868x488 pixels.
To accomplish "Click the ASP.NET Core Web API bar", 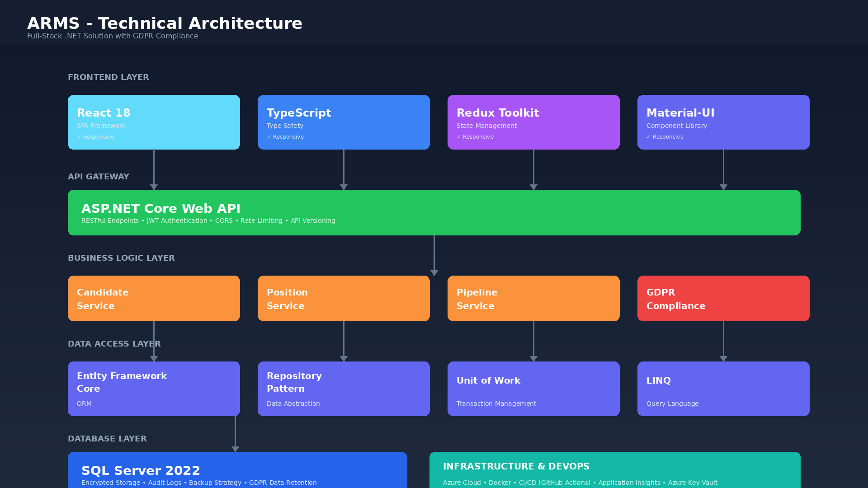I will 434,212.
